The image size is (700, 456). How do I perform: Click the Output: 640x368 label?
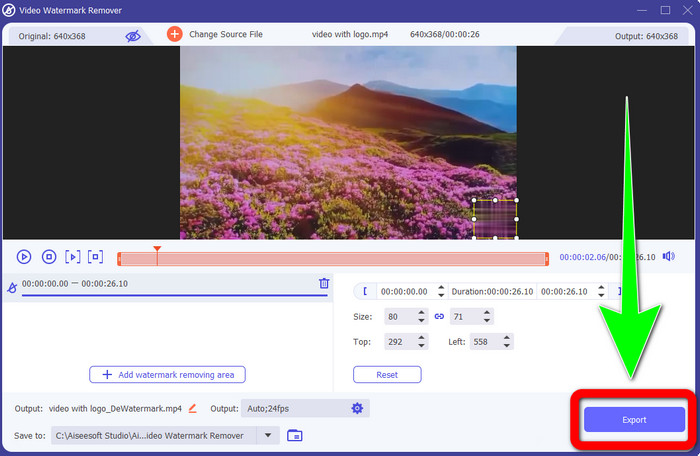[646, 36]
